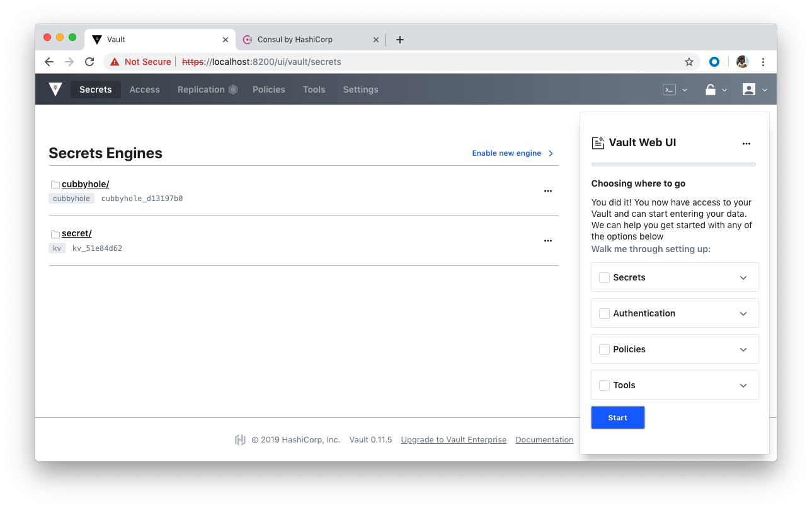This screenshot has height=508, width=812.
Task: Open a new browser tab
Action: click(x=400, y=40)
